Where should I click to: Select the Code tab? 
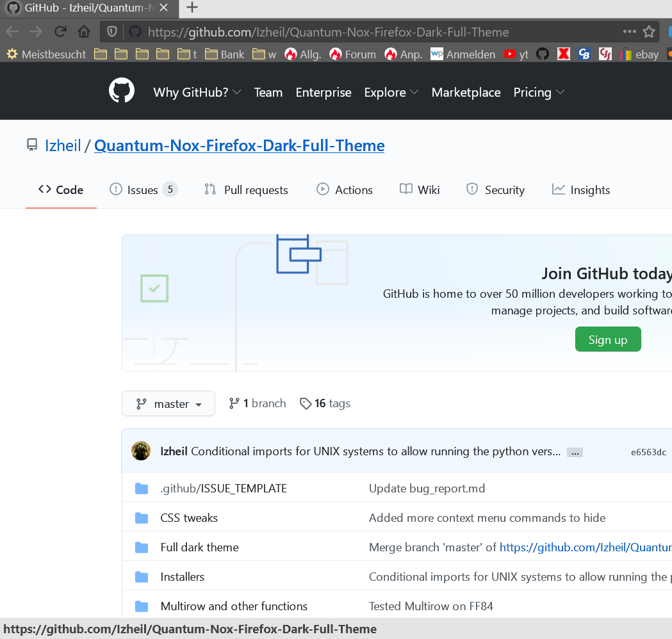pyautogui.click(x=61, y=190)
